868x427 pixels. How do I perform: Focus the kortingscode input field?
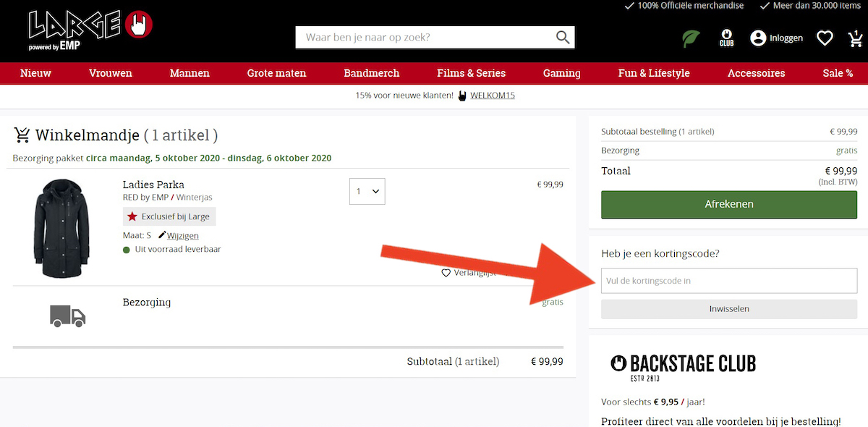point(729,281)
